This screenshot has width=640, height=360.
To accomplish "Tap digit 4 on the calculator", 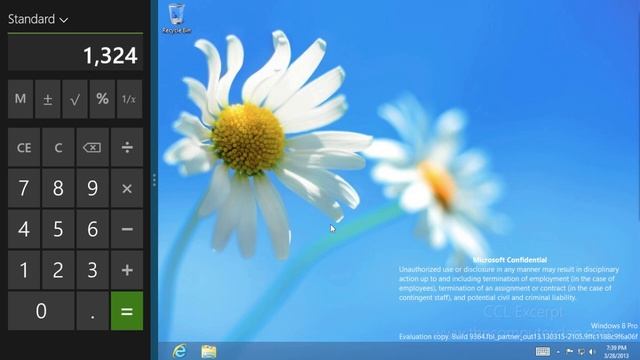I will pyautogui.click(x=24, y=229).
